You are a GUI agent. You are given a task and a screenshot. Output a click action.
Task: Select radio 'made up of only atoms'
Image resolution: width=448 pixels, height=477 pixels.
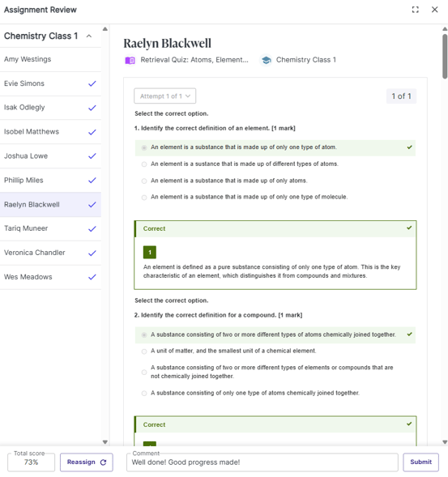click(144, 181)
